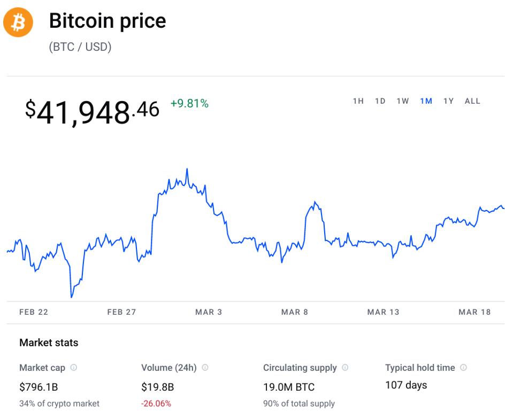Click info icon beside Market cap
513x420 pixels.
tap(74, 368)
